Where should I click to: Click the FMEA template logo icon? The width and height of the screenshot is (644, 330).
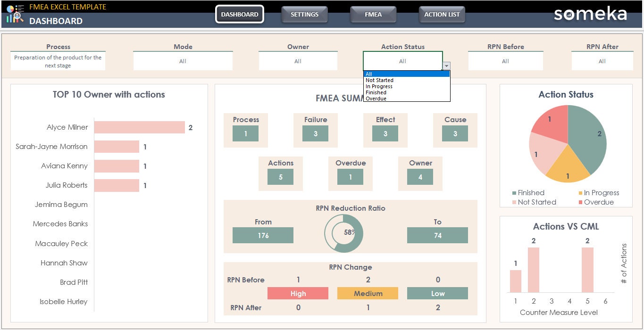coord(14,13)
